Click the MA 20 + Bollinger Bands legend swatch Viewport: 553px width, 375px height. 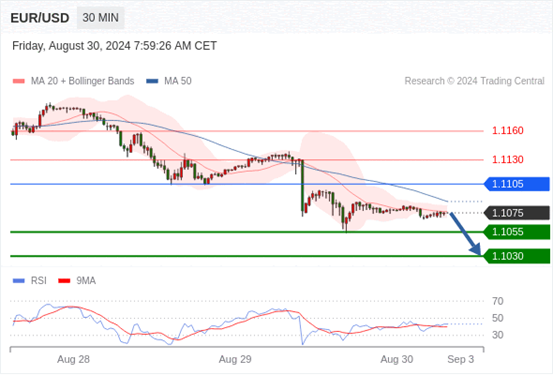[19, 81]
